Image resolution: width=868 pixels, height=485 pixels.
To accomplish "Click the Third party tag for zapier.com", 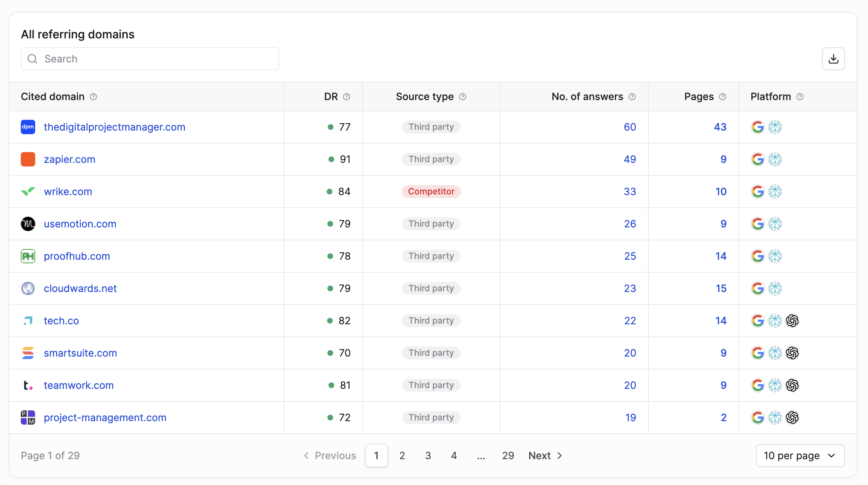I will (431, 159).
